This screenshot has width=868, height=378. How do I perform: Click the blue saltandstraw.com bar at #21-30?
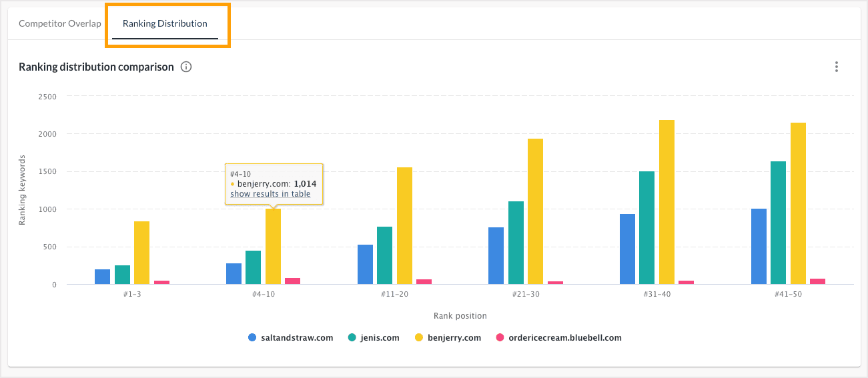coord(496,256)
